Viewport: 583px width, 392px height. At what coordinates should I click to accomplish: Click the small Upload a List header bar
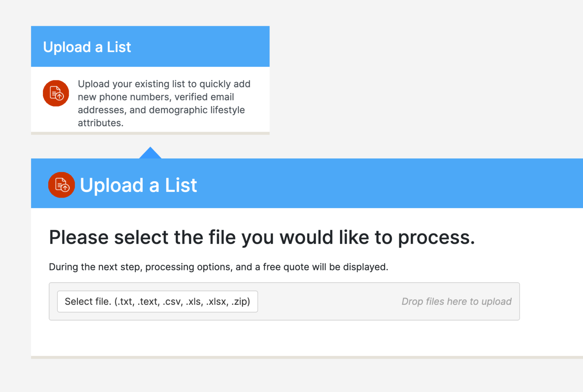[150, 46]
